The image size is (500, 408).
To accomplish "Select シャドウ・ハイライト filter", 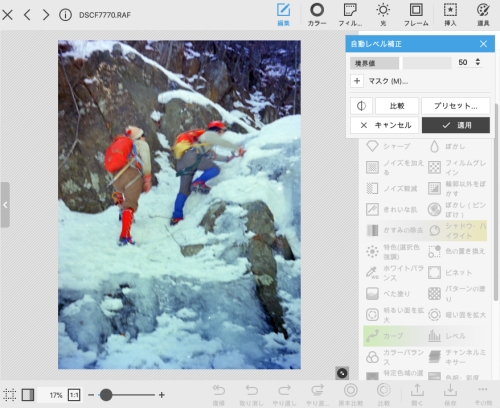I will click(x=457, y=230).
